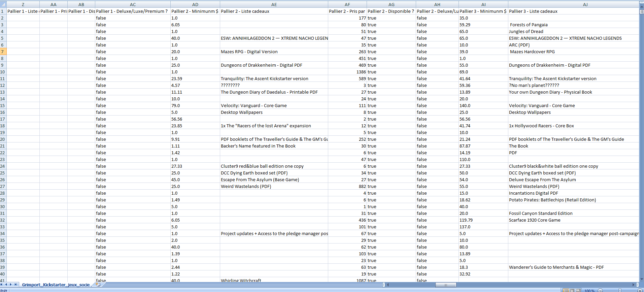Screen dimensions: 644x292
Task: Click cell 'Scarface 1920 Core Game'
Action: coord(573,220)
